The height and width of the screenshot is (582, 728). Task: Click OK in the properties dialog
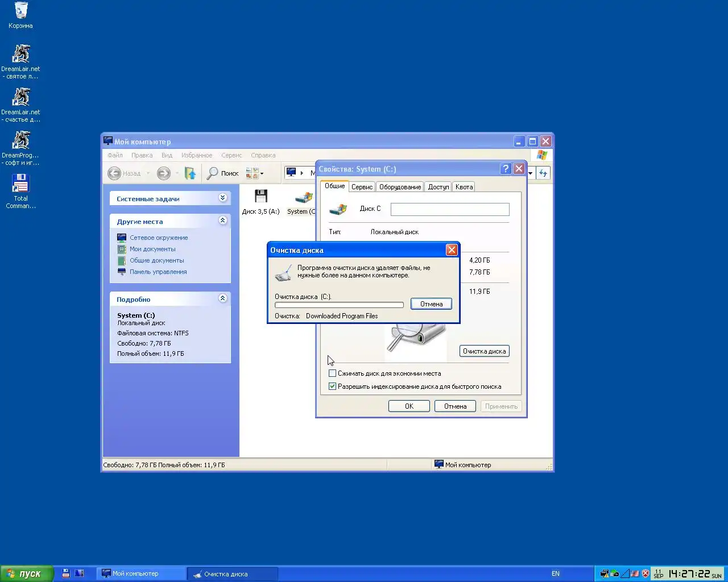tap(409, 406)
